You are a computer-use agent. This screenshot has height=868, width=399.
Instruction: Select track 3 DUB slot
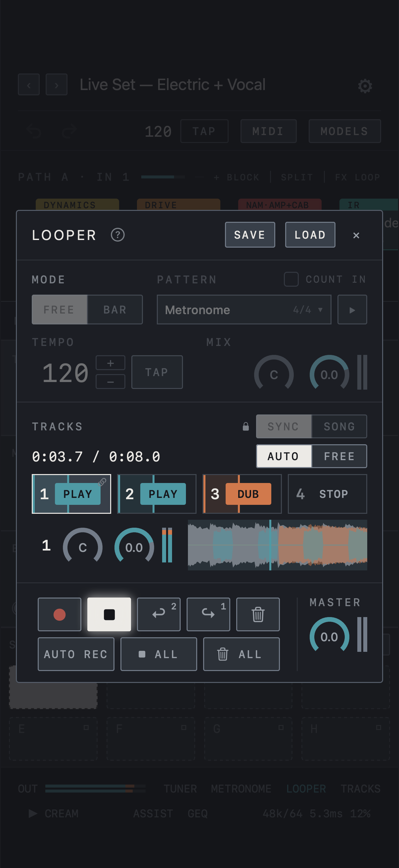click(x=242, y=494)
